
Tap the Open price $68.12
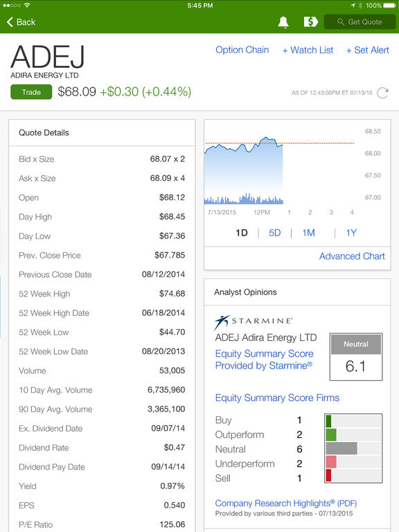(172, 197)
